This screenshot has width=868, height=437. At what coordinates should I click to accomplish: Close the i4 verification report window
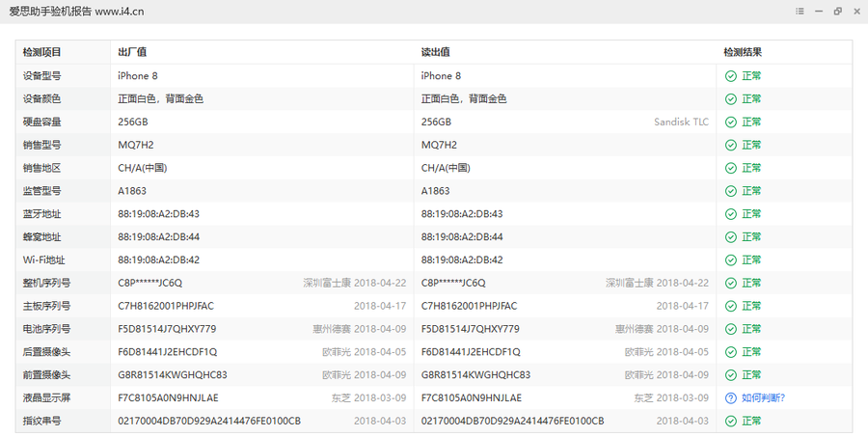(856, 11)
